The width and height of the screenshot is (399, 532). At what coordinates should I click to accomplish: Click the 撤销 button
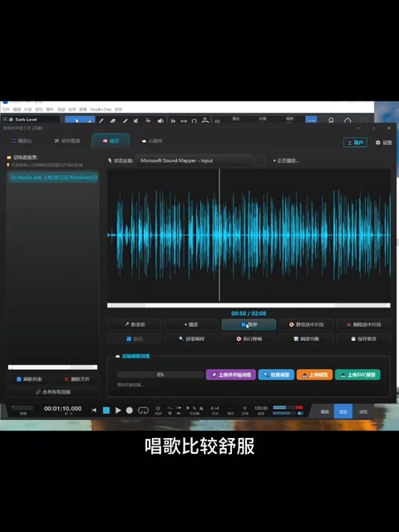point(135,338)
